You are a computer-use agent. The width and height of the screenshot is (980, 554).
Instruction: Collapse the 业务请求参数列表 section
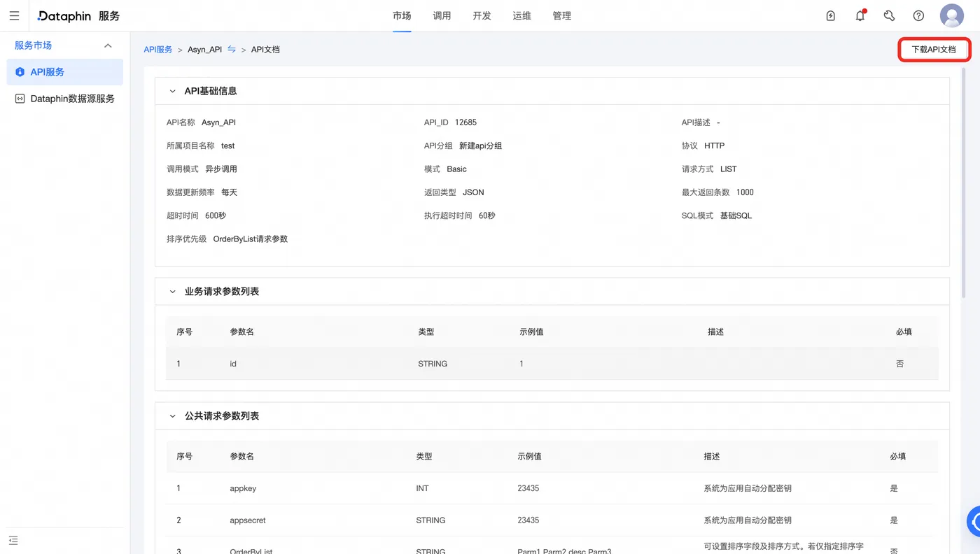pos(172,292)
